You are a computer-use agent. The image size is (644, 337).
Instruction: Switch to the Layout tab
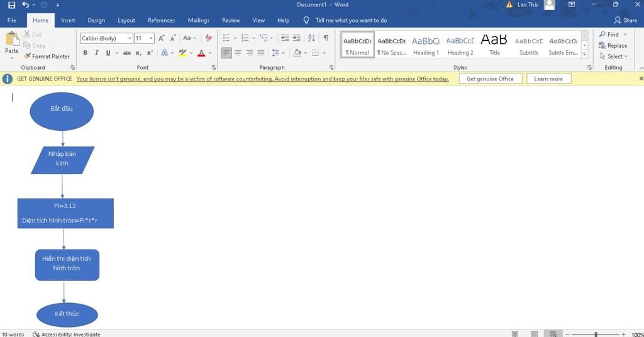126,20
